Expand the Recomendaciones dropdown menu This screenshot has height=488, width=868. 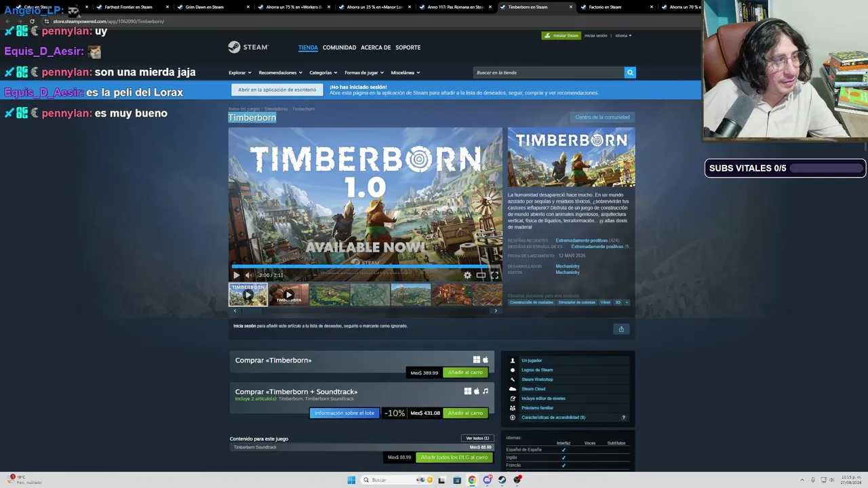279,73
